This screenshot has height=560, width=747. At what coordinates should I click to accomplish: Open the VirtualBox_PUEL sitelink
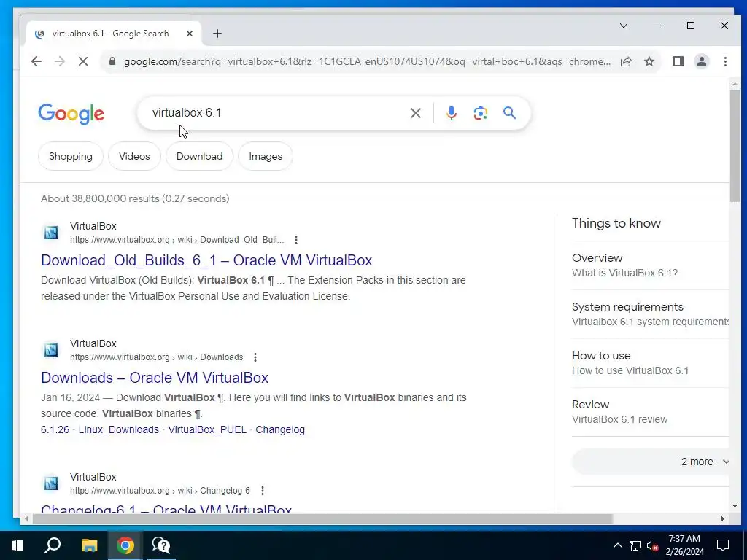tap(207, 429)
